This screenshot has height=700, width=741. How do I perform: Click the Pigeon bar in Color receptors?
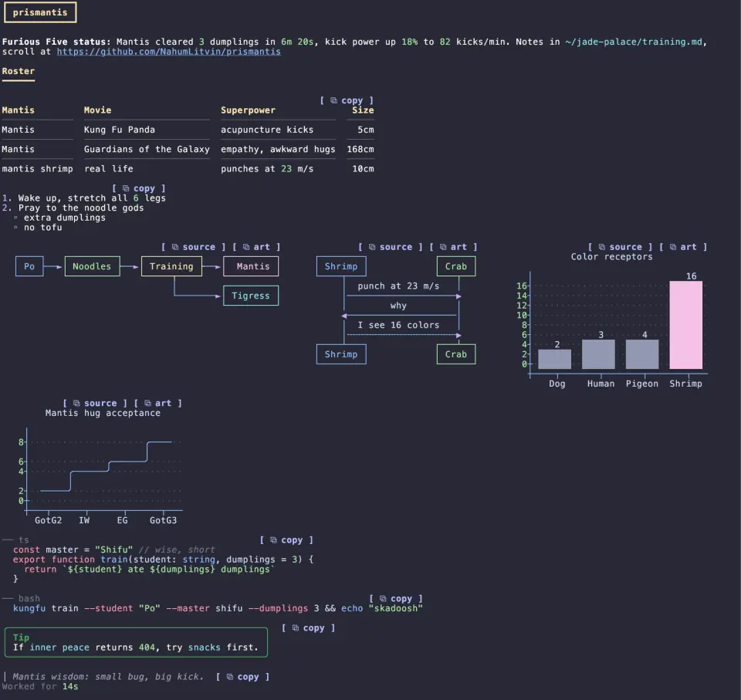tap(642, 354)
